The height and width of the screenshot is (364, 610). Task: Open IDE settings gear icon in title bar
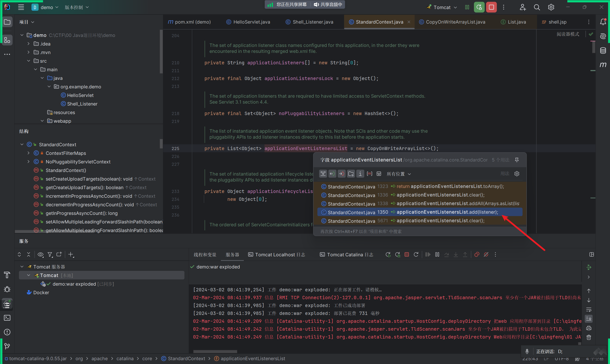click(x=551, y=7)
